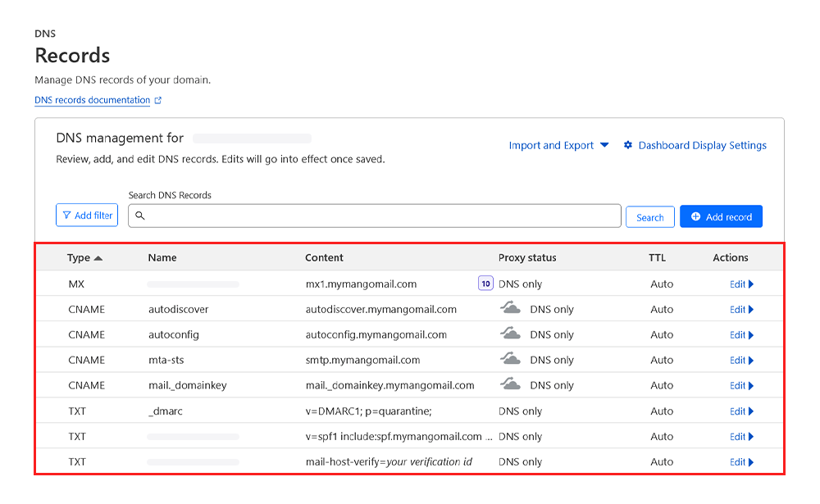Edit the spf1 TXT record

[x=741, y=437]
